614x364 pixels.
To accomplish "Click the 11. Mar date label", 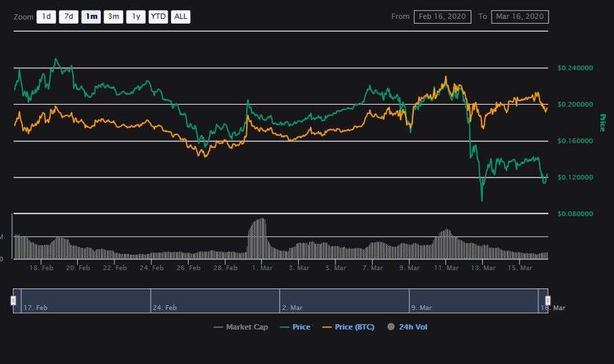I will (x=446, y=268).
